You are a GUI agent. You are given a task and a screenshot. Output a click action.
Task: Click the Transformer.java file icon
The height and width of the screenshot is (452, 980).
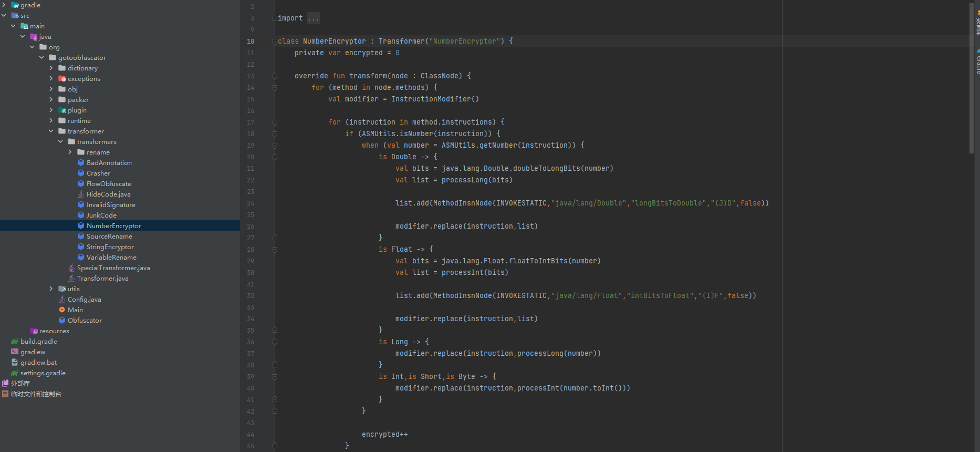(71, 278)
